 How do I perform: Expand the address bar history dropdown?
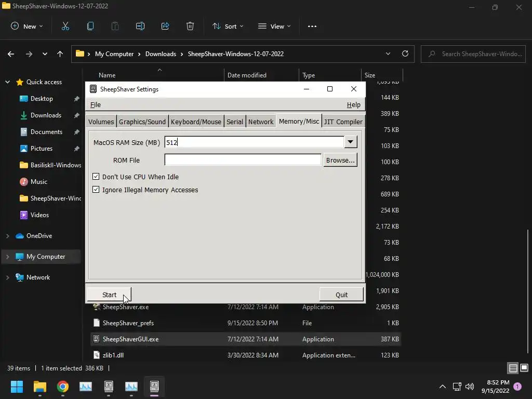point(388,54)
